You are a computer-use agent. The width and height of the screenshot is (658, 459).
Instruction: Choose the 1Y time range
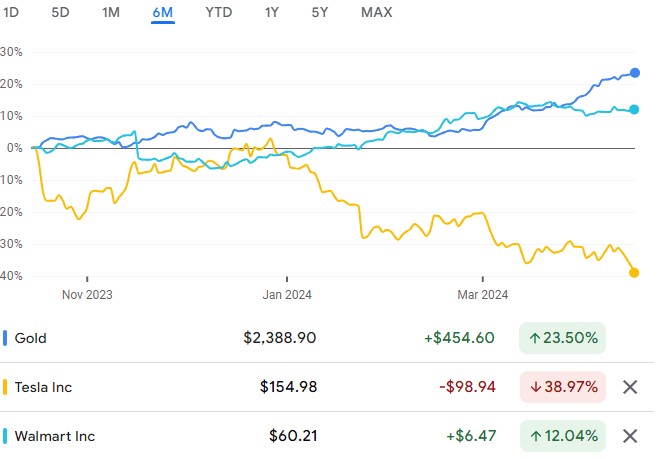[272, 13]
